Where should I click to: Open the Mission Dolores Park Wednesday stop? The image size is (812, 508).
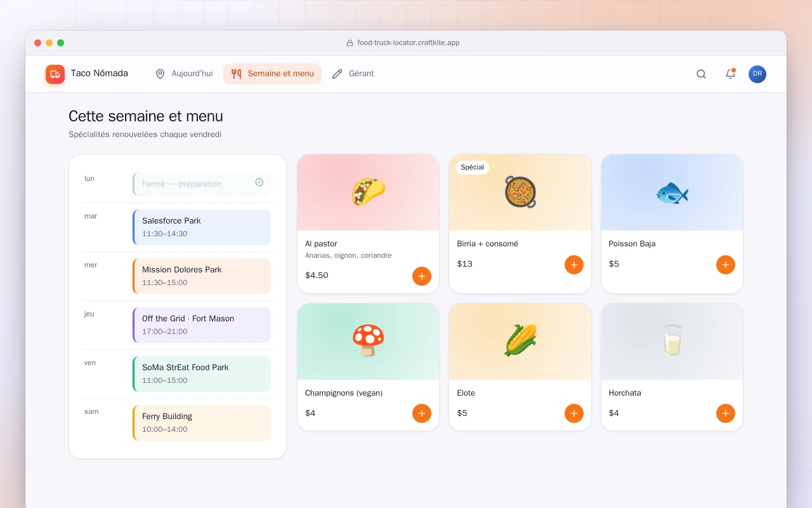(x=202, y=276)
